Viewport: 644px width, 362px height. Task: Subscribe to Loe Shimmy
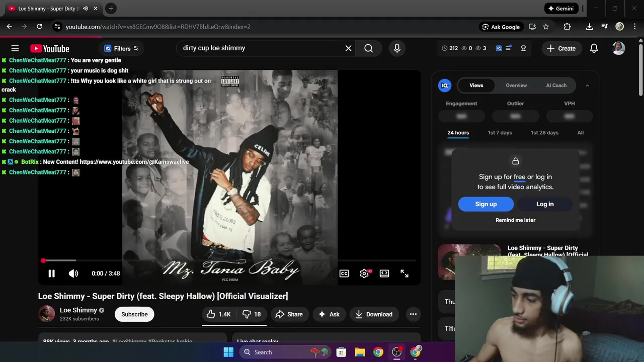134,314
